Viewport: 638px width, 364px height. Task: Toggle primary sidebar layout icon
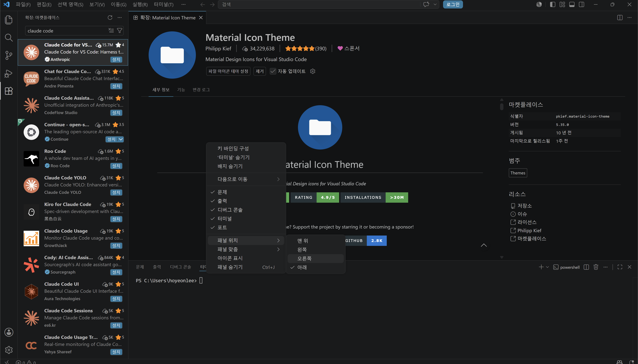coord(553,4)
